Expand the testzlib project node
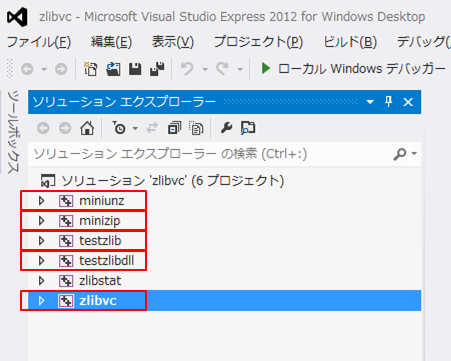451x361 pixels. point(41,241)
